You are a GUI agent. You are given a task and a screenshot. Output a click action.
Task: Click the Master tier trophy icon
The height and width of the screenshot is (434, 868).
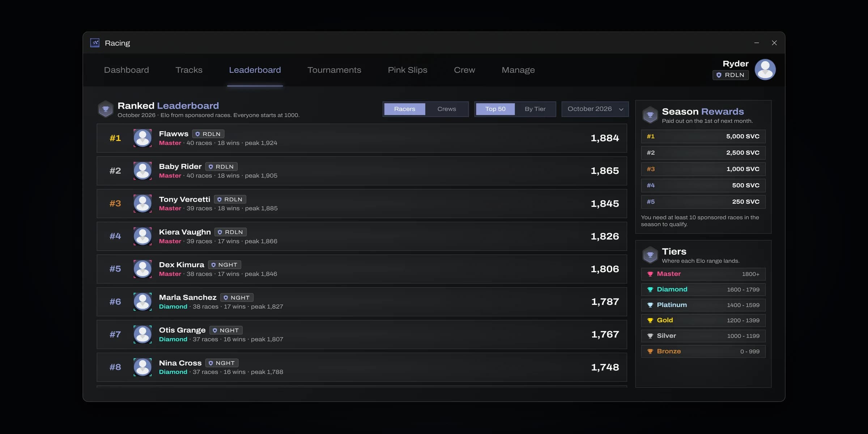point(650,274)
